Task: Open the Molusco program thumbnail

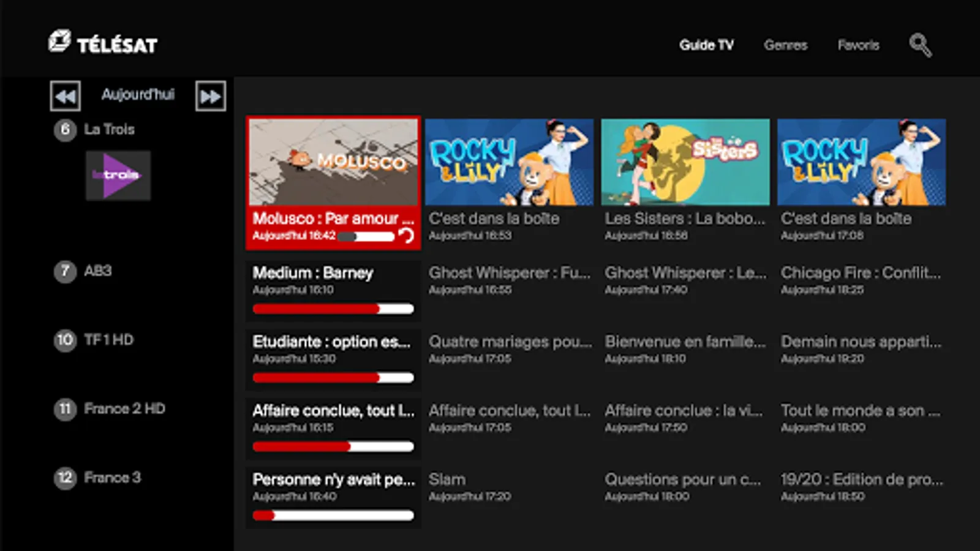Action: point(333,162)
